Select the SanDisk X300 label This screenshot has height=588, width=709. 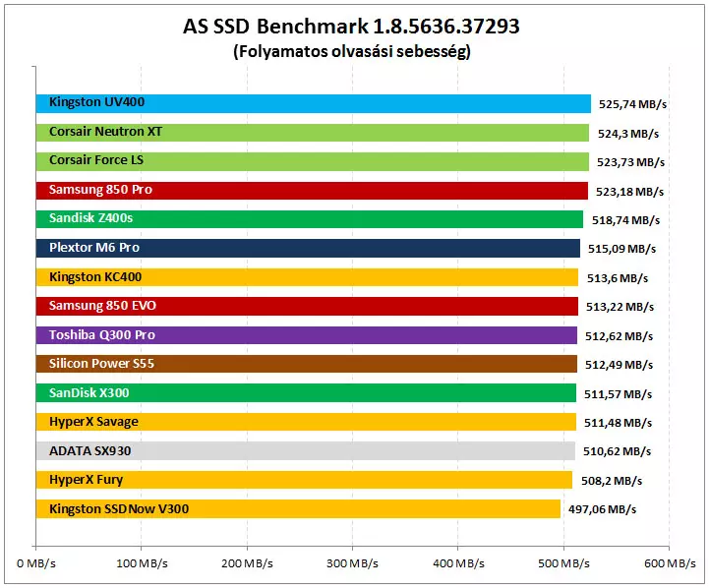pyautogui.click(x=89, y=392)
